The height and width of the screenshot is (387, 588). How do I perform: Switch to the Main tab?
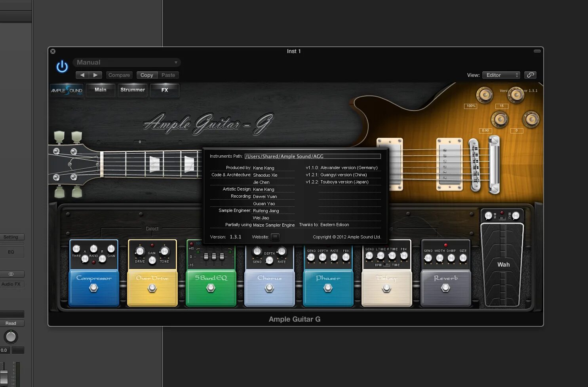(101, 90)
